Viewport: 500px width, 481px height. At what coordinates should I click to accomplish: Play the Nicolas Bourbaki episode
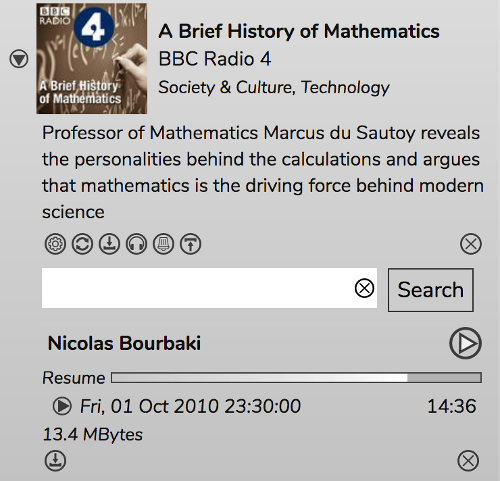click(465, 343)
